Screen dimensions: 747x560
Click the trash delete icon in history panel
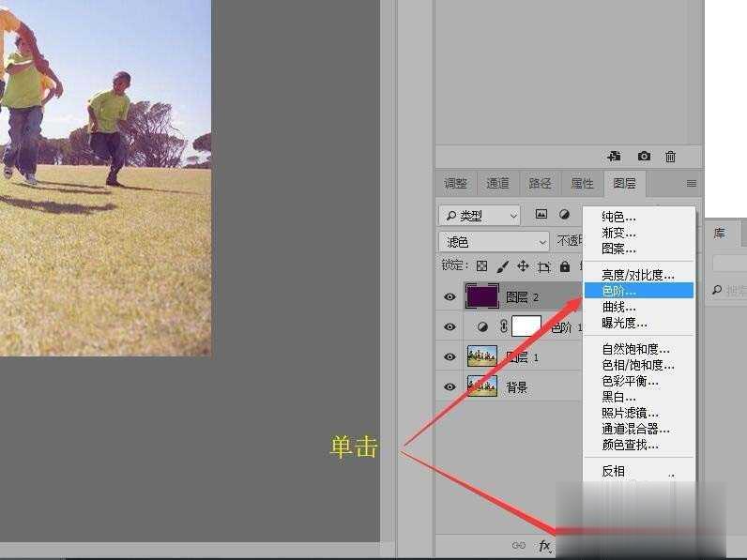coord(670,157)
